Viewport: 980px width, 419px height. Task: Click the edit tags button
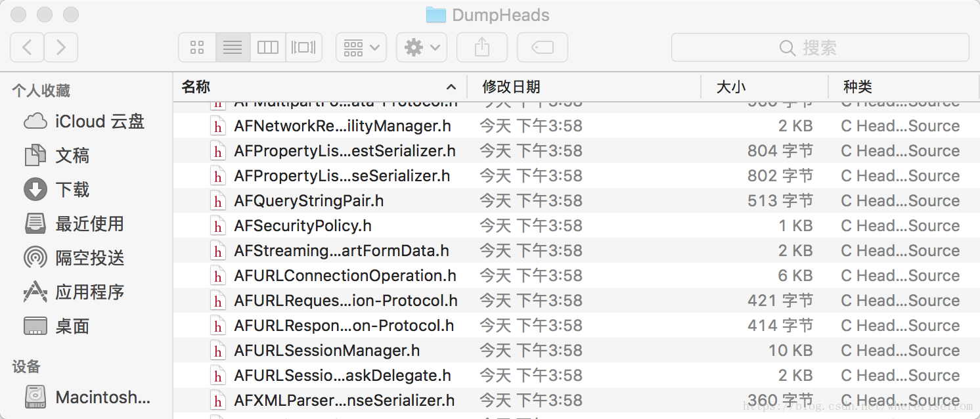tap(543, 47)
